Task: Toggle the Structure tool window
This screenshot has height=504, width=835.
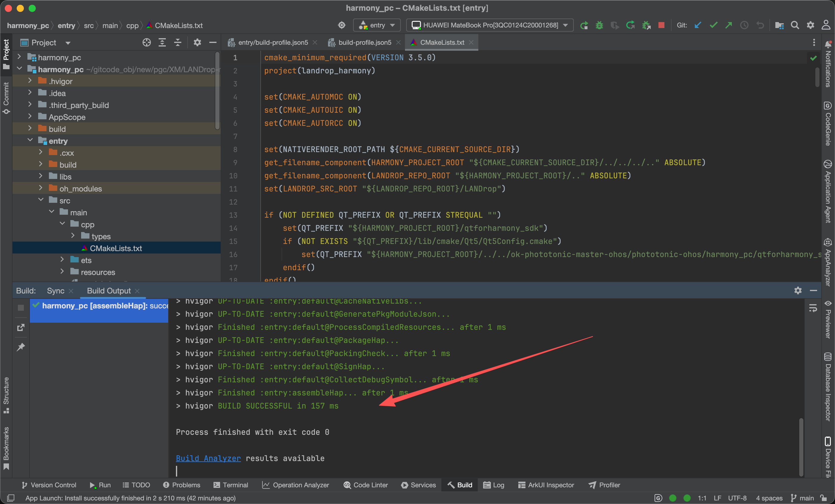Action: click(6, 395)
